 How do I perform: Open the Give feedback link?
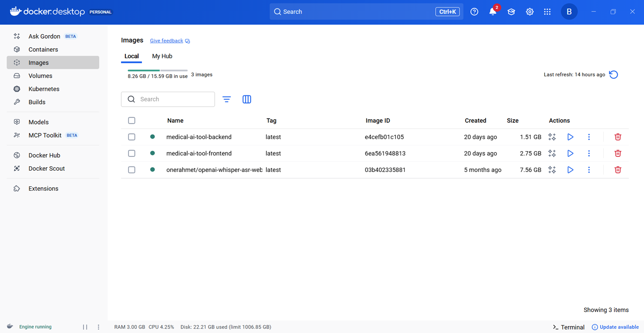tap(166, 40)
